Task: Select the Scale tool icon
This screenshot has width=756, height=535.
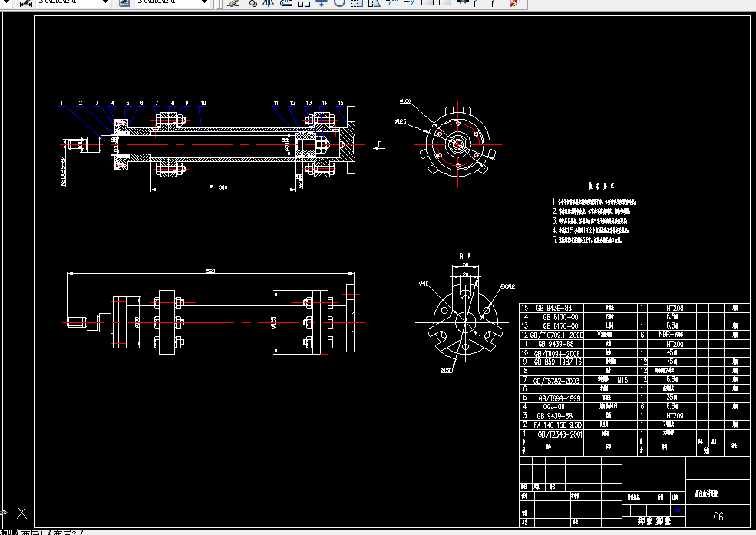Action: click(357, 2)
